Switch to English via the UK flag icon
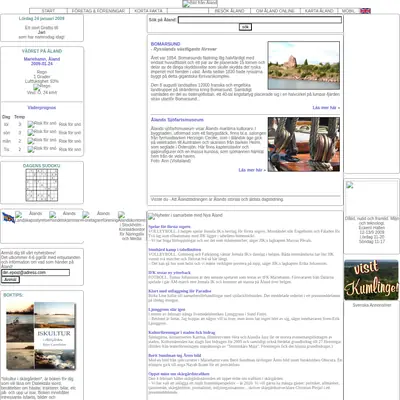Viewport: 400px width, 400px height. (x=365, y=11)
